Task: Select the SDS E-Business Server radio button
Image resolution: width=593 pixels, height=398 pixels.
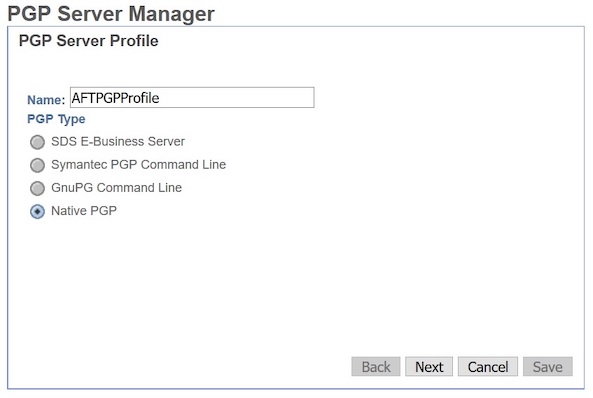Action: [x=37, y=142]
